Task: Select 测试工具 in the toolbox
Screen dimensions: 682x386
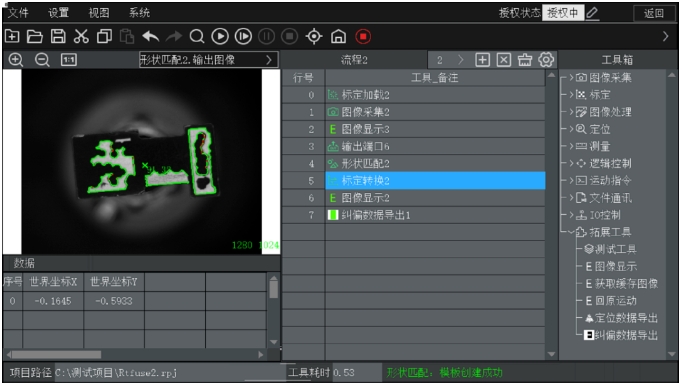Action: pos(611,249)
